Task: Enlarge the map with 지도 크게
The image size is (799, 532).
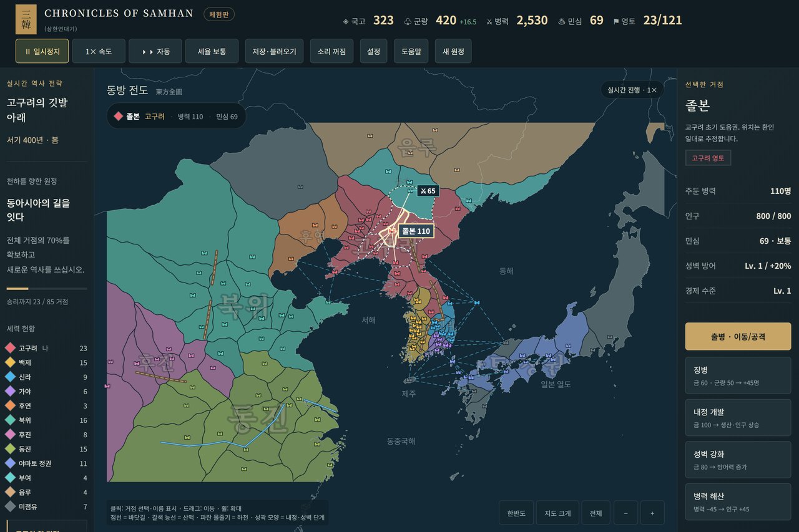Action: click(x=557, y=513)
